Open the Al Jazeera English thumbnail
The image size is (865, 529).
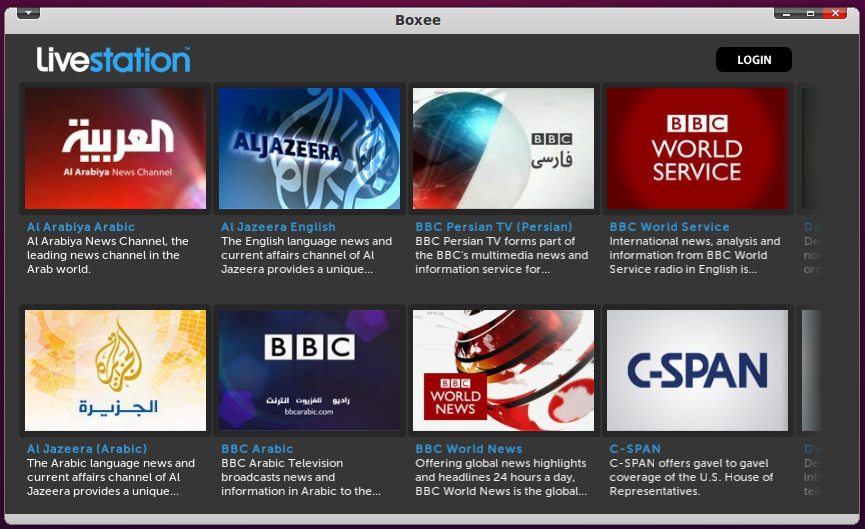tap(309, 148)
